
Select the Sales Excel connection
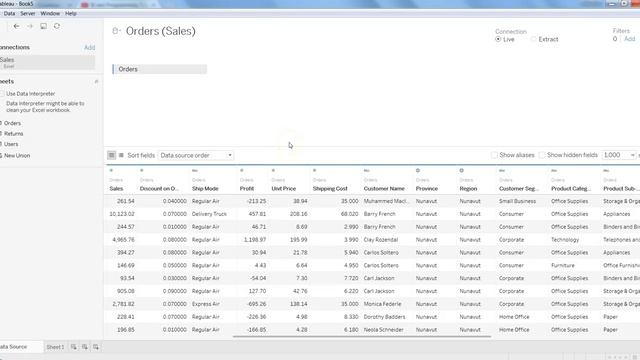click(x=47, y=62)
